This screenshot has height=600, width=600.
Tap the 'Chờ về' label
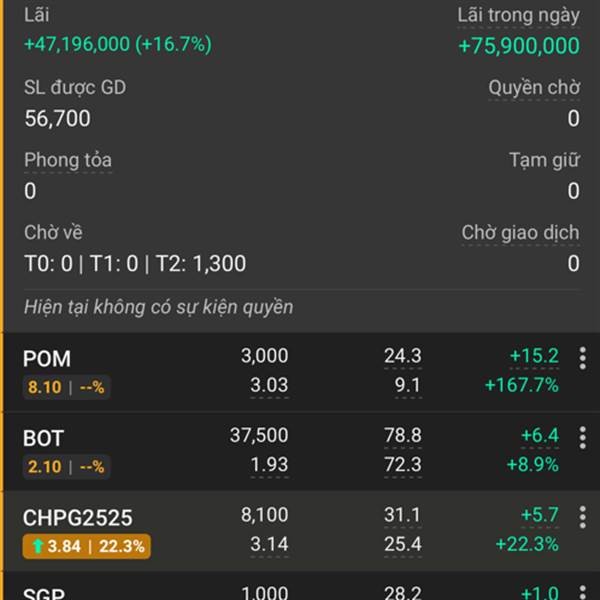(53, 233)
